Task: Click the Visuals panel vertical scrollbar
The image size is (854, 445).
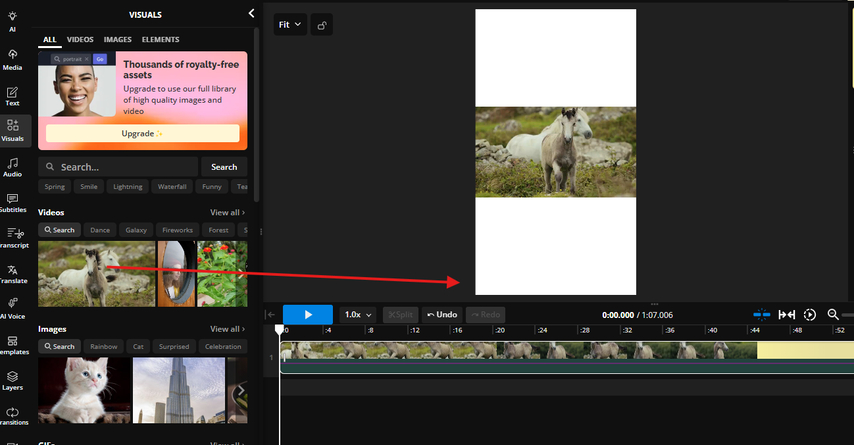Action: pyautogui.click(x=257, y=114)
